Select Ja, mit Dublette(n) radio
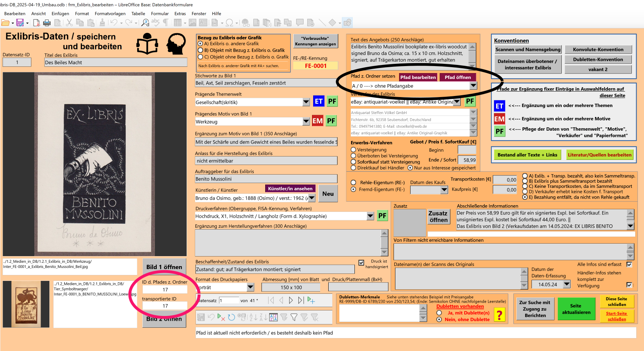 point(439,313)
